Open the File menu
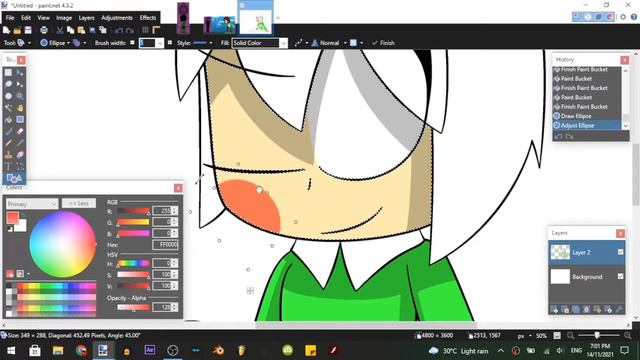This screenshot has height=360, width=640. pyautogui.click(x=10, y=18)
